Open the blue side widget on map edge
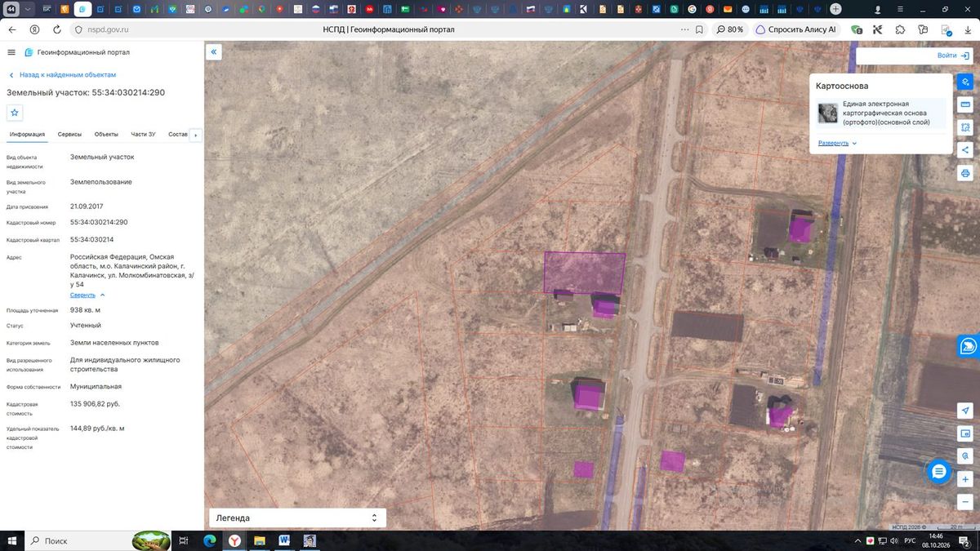The image size is (980, 551). pyautogui.click(x=969, y=346)
